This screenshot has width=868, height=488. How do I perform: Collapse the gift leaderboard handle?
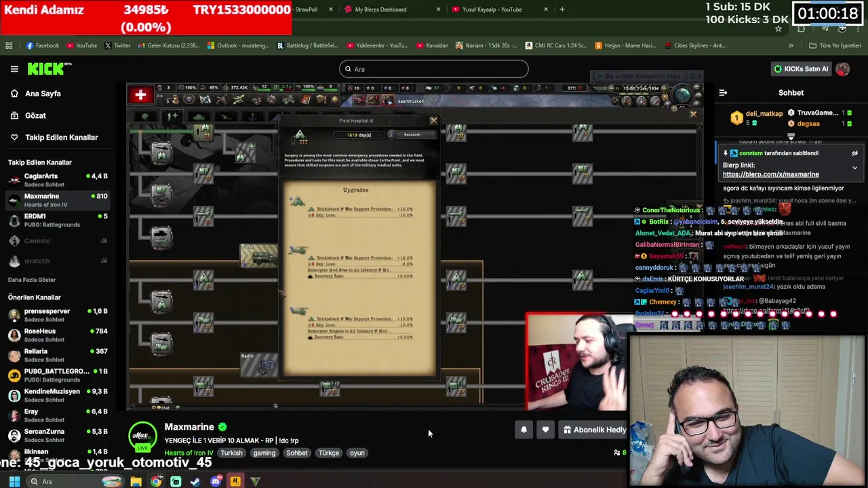[791, 136]
